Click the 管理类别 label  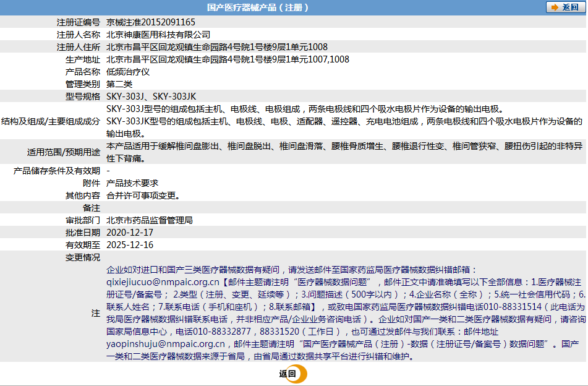point(83,84)
